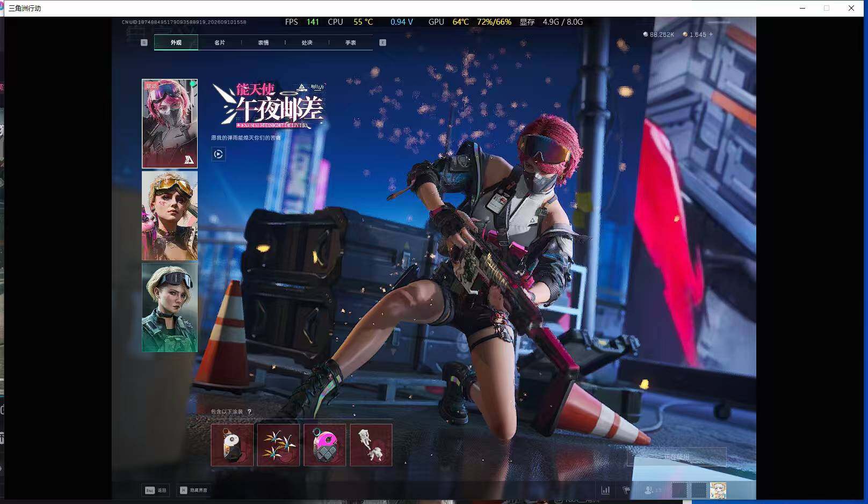Click the first empty squad slot
Image resolution: width=868 pixels, height=504 pixels.
(679, 490)
